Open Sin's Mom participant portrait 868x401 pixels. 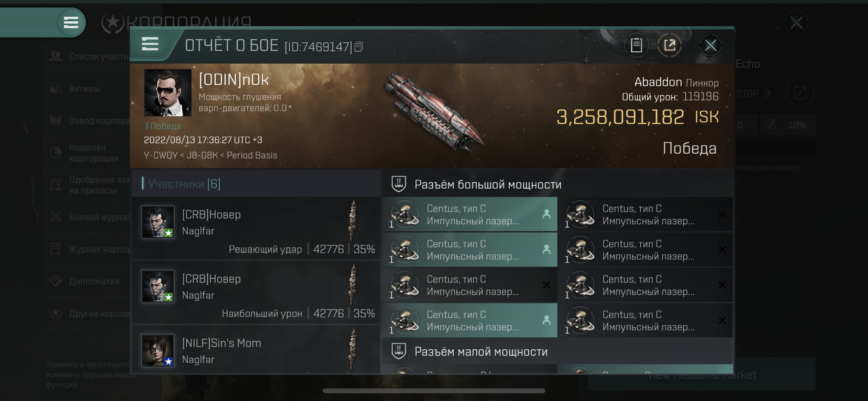[x=158, y=350]
